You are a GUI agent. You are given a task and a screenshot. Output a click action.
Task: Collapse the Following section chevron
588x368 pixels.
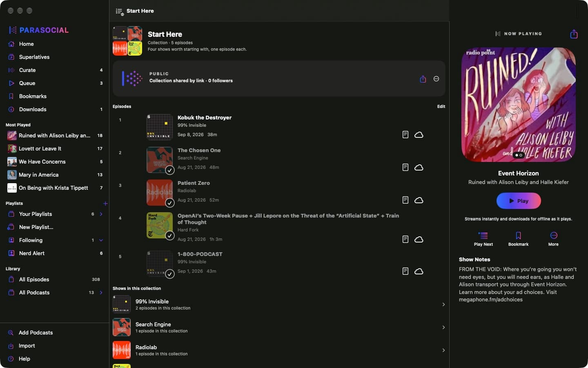[101, 240]
